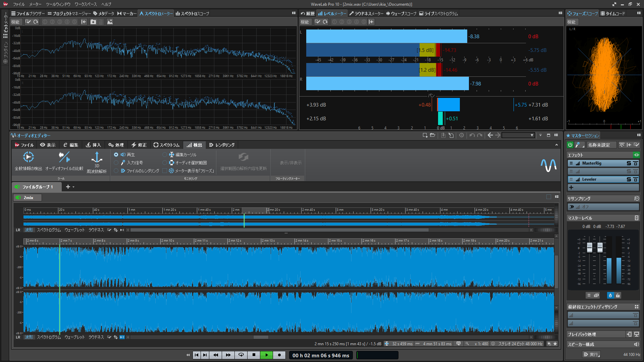
Task: Open the 全般情報の検出 analysis tool
Action: (x=29, y=161)
